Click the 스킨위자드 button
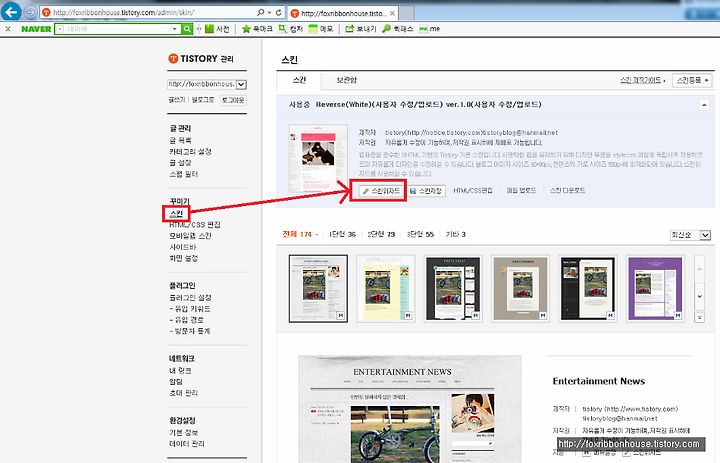 tap(380, 191)
